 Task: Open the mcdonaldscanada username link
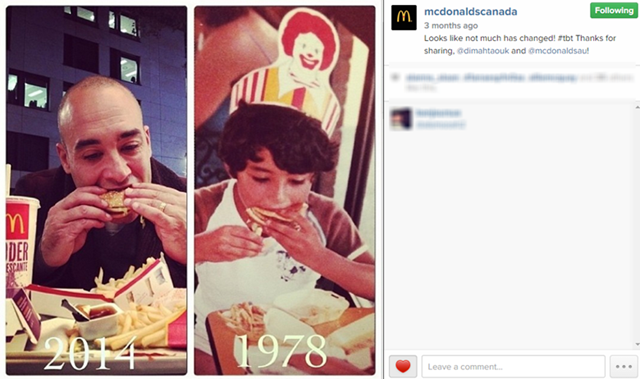point(471,11)
